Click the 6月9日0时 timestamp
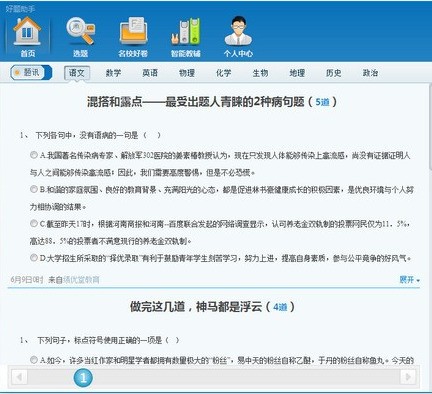Screen dimensions: 432x394 tap(27, 280)
